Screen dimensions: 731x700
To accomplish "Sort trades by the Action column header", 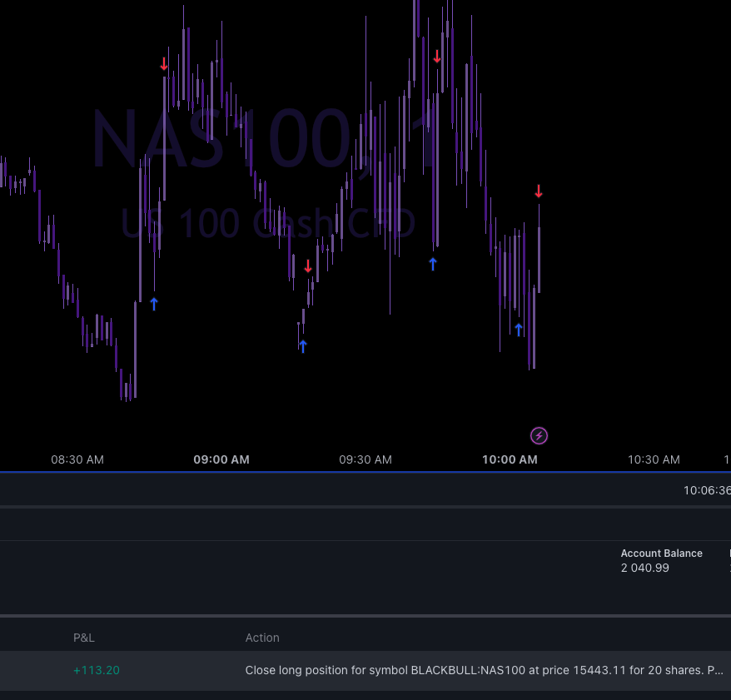I will [x=261, y=638].
